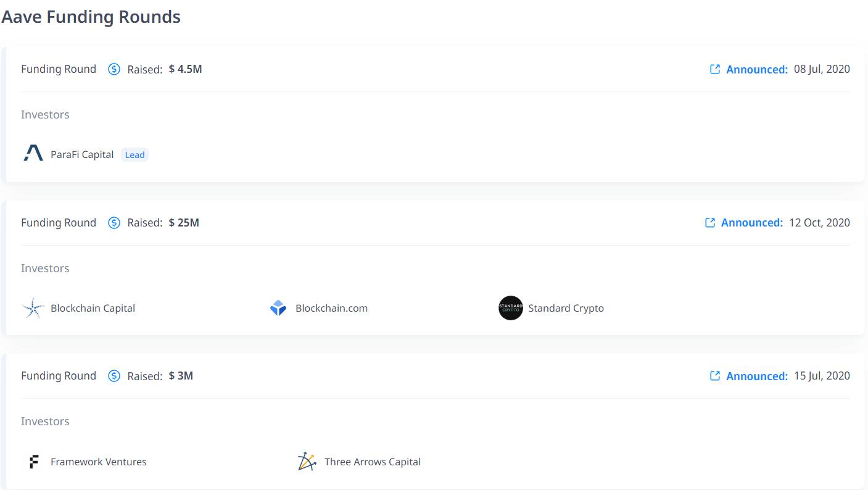
Task: Visit the Three Arrows Capital investor name
Action: [373, 462]
